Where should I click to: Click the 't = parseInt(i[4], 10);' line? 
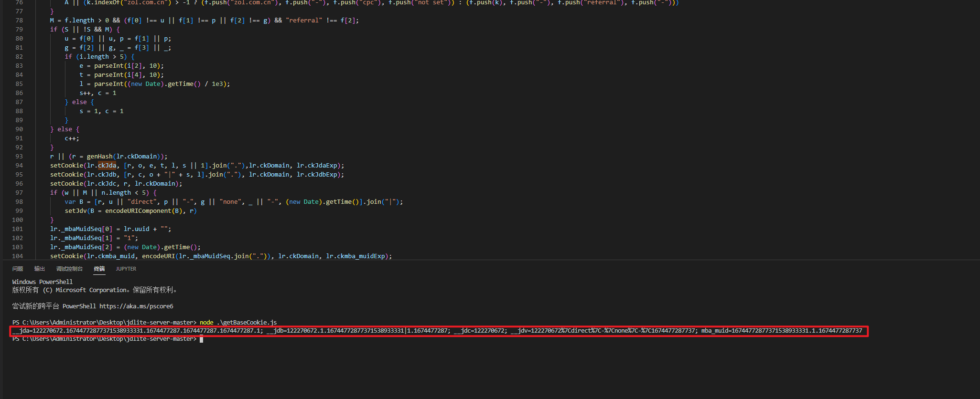point(122,75)
